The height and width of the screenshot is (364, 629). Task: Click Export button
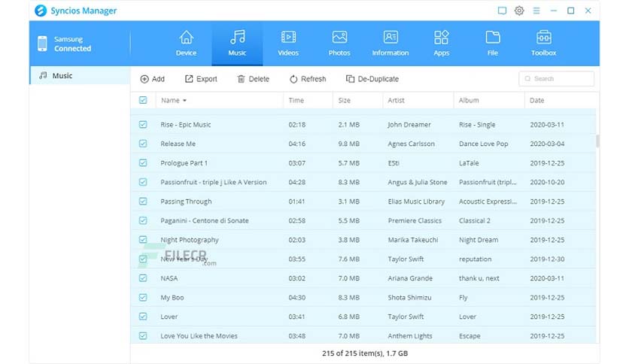(x=201, y=79)
